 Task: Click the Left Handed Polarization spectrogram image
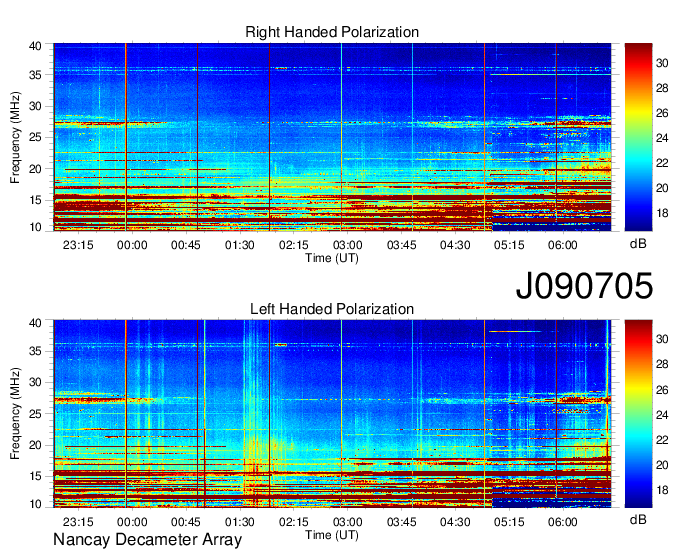(x=332, y=414)
